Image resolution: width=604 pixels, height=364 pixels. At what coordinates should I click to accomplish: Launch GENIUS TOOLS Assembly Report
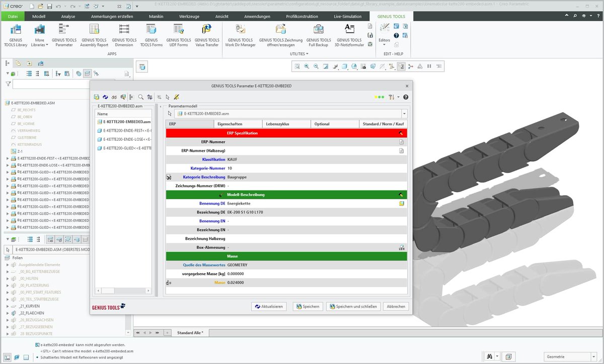pyautogui.click(x=94, y=35)
